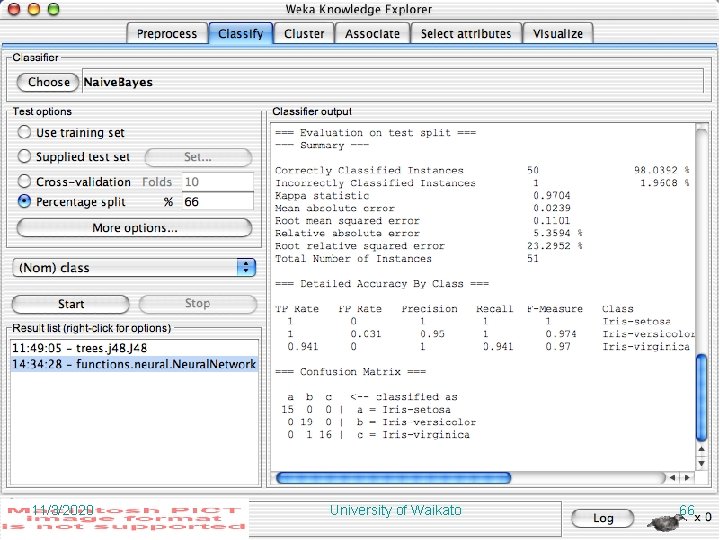Click the green zoom window button
The height and width of the screenshot is (540, 720).
coord(54,9)
